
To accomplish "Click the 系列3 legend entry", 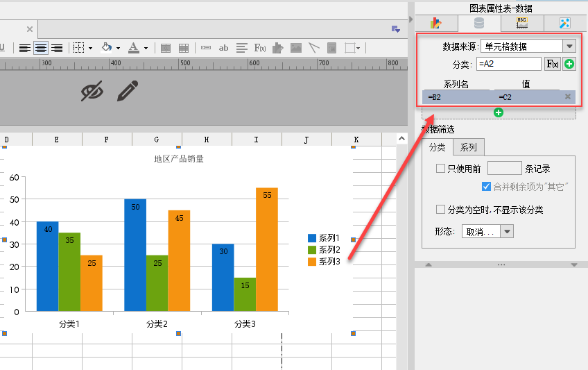I will click(324, 262).
